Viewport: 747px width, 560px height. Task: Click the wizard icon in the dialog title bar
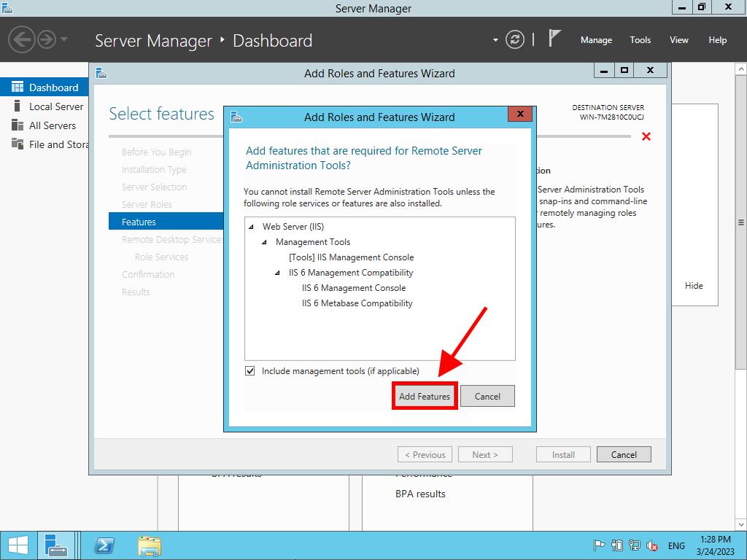pos(236,117)
